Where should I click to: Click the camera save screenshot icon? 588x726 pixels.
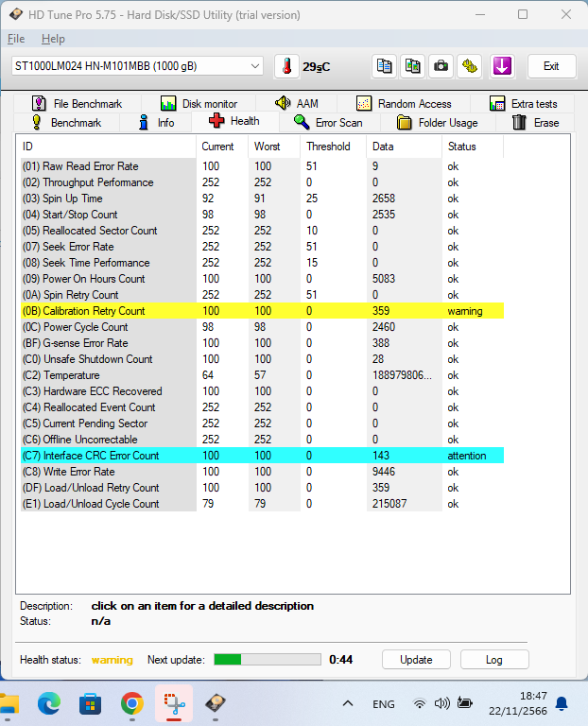(x=441, y=66)
